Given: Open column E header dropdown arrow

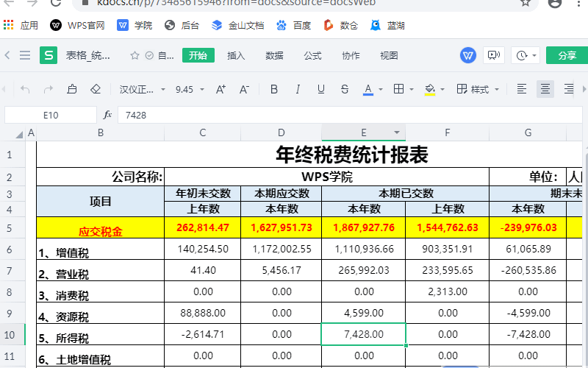Looking at the screenshot, I should 397,132.
